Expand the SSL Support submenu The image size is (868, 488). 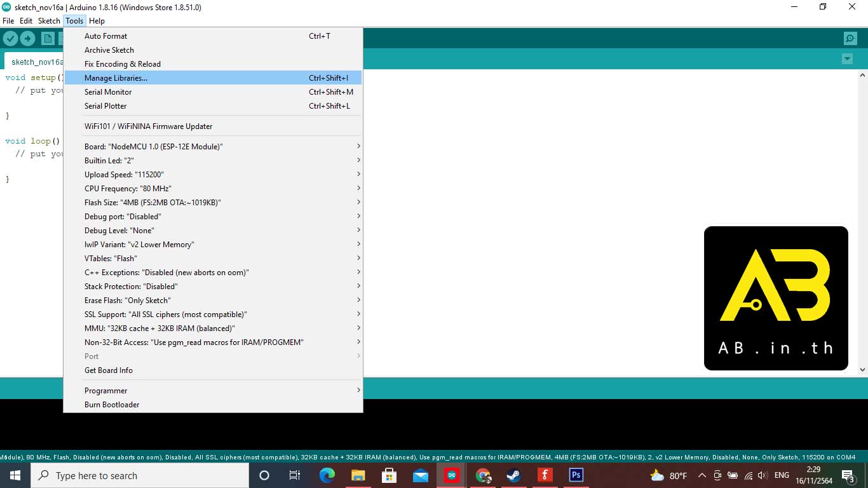[x=213, y=315]
